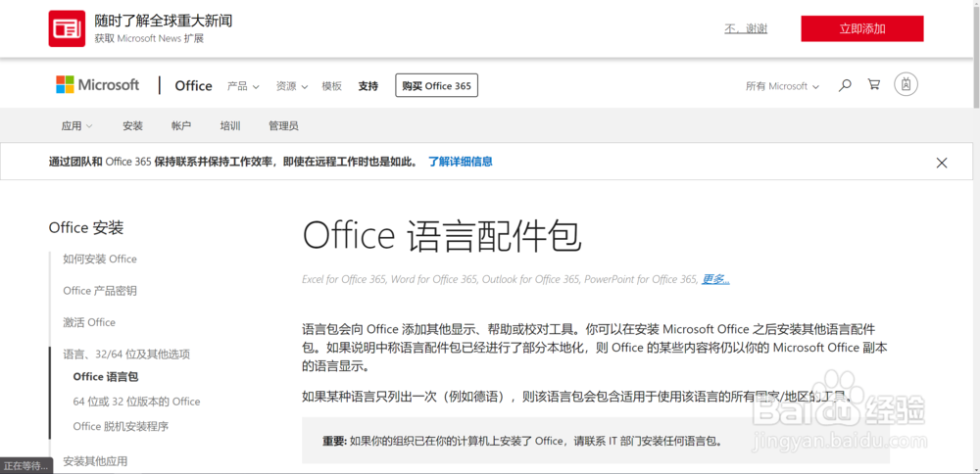Open Office 产品密钥 in sidebar
The height and width of the screenshot is (474, 980).
[x=100, y=291]
